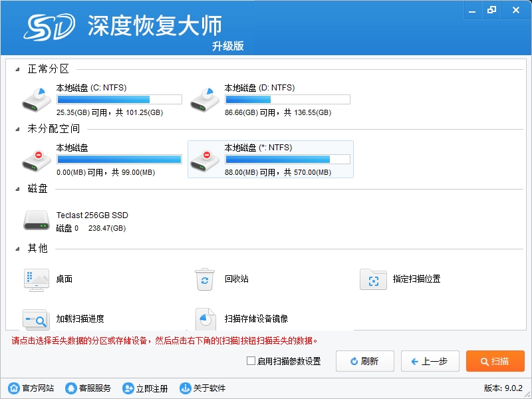Click register now (立即注册) in the status bar
The height and width of the screenshot is (399, 532).
(145, 388)
